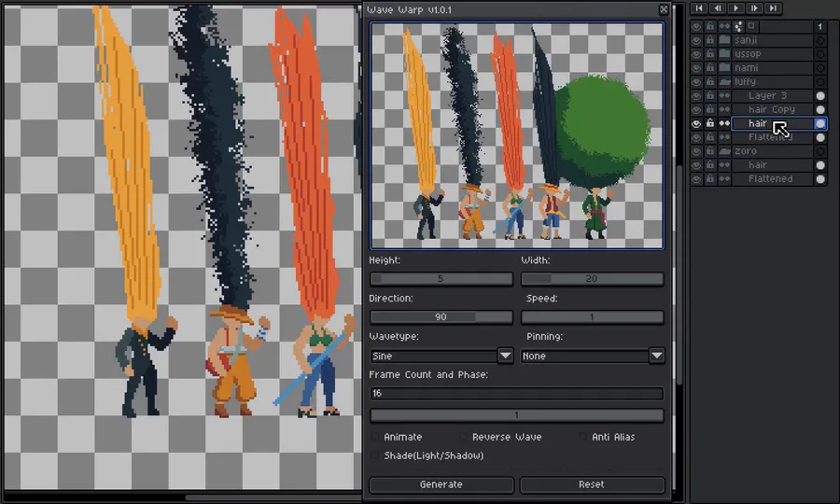Lock the luffy layer group
The height and width of the screenshot is (504, 840).
point(710,82)
